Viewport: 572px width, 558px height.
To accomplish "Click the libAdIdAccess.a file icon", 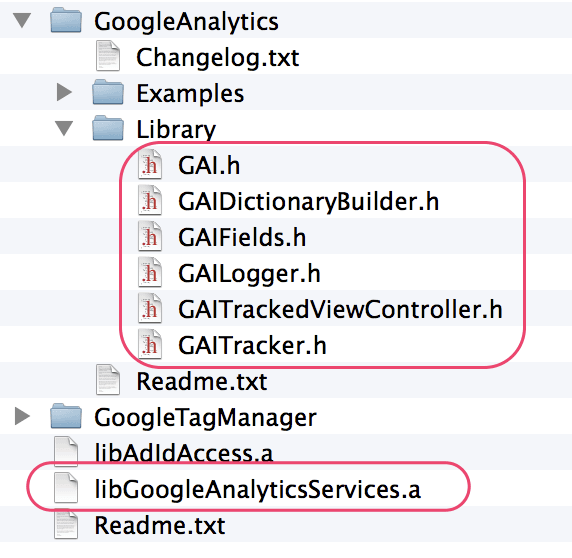I will coord(66,452).
